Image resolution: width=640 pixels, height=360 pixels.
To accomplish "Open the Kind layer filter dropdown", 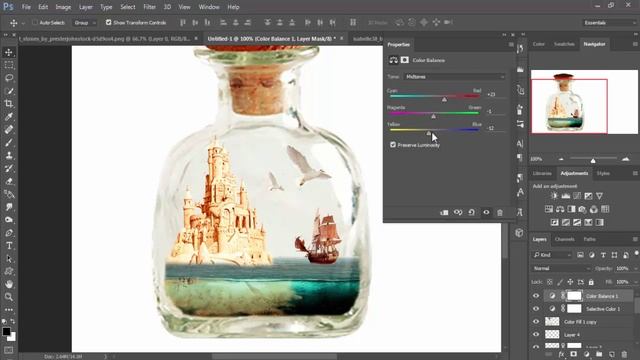I will click(x=552, y=255).
